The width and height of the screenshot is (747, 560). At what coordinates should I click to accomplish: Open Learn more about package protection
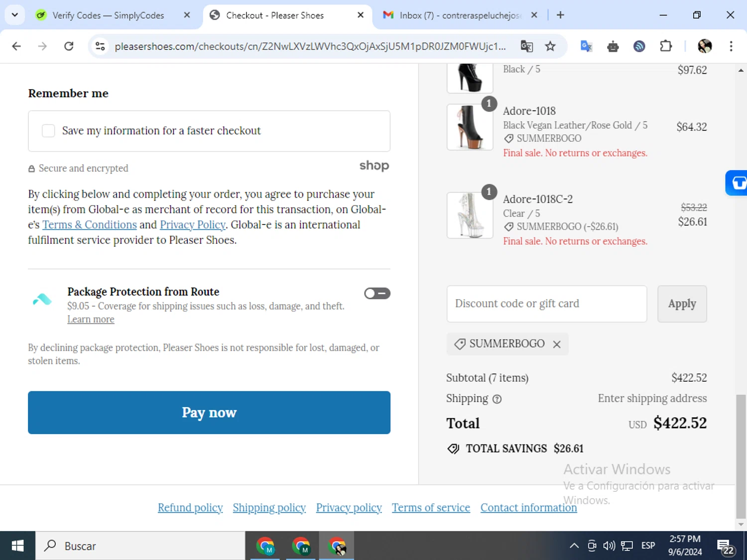coord(91,319)
